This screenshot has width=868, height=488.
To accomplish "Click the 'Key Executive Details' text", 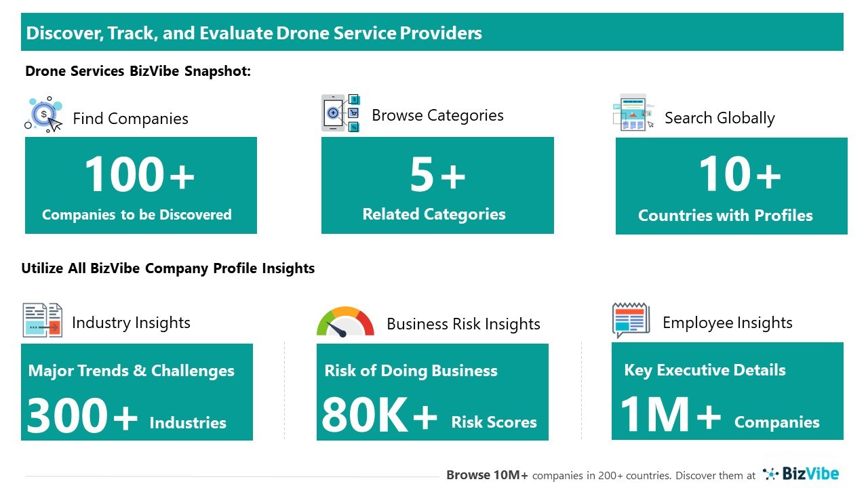I will [705, 370].
